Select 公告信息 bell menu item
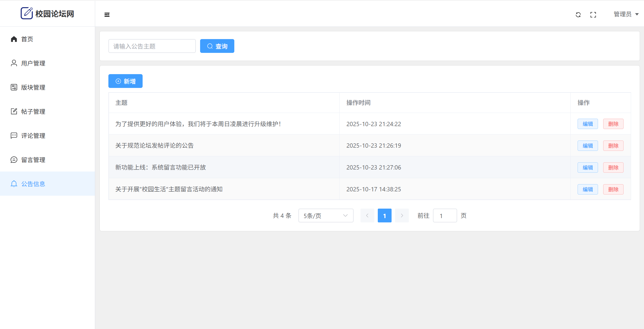 pos(33,184)
